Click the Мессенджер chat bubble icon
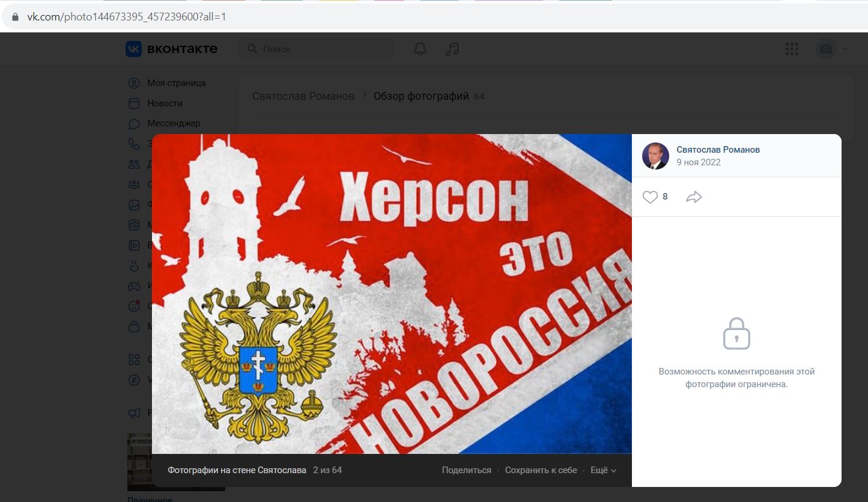868x502 pixels. point(135,124)
